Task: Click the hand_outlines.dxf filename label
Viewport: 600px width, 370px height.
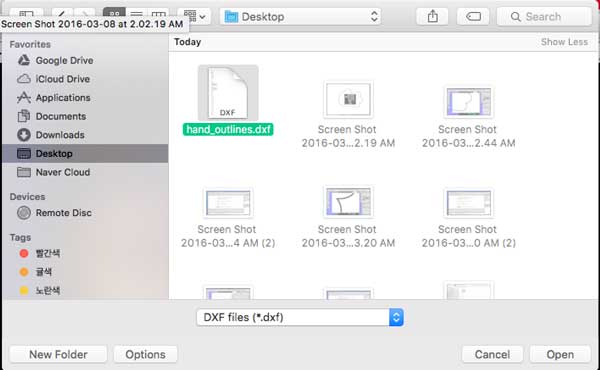Action: coord(228,129)
